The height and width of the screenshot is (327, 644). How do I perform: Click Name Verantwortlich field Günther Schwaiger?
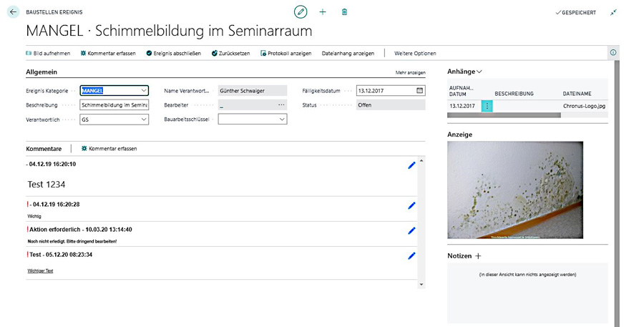pos(253,91)
